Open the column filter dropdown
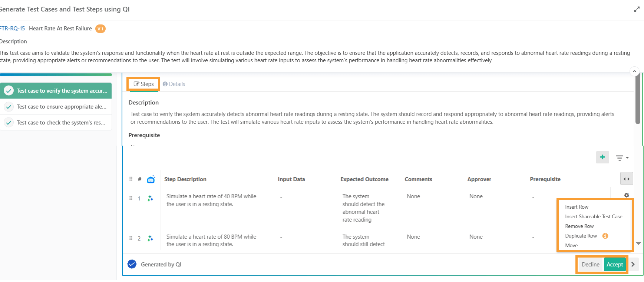 click(622, 158)
